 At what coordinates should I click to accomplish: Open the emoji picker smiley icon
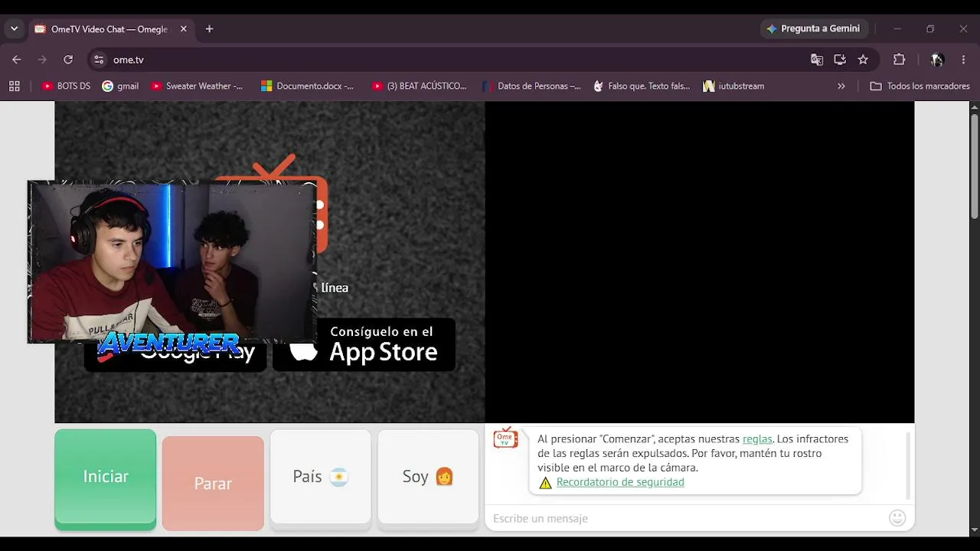(897, 518)
